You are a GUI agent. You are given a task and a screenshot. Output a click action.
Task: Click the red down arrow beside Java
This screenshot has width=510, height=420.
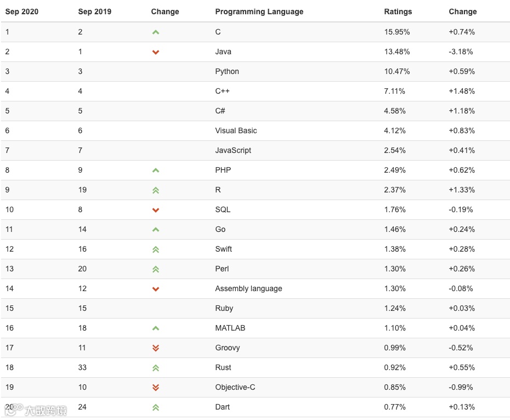coord(156,52)
